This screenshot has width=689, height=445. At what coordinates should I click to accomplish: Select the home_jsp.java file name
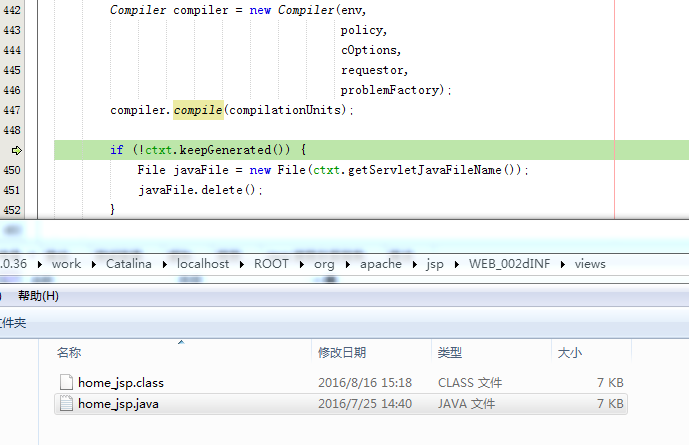point(118,404)
